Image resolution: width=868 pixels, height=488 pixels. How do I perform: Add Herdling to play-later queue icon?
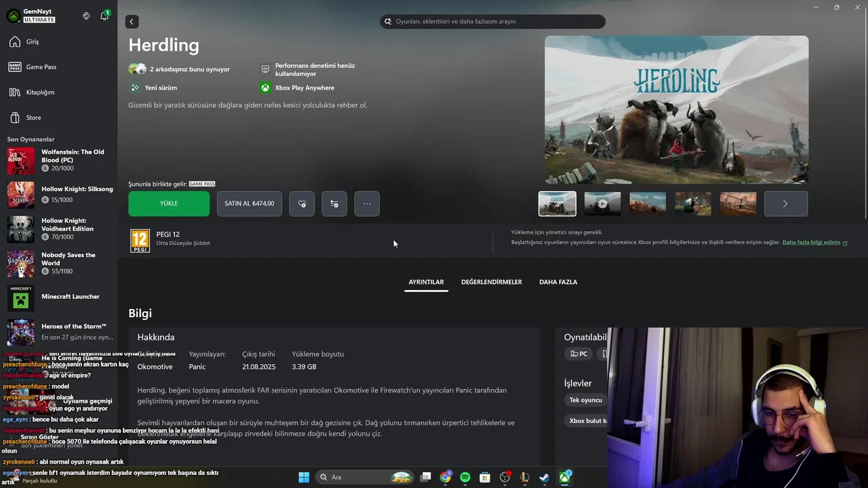334,203
